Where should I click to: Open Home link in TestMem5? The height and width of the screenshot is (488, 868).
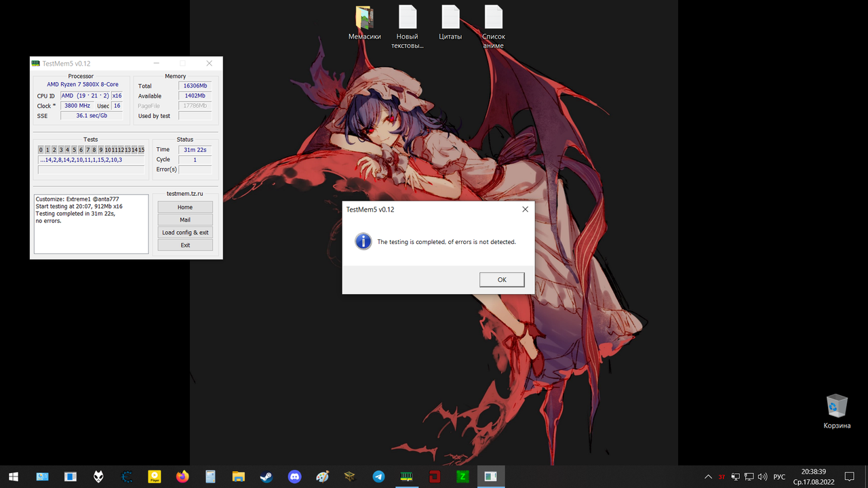tap(185, 207)
